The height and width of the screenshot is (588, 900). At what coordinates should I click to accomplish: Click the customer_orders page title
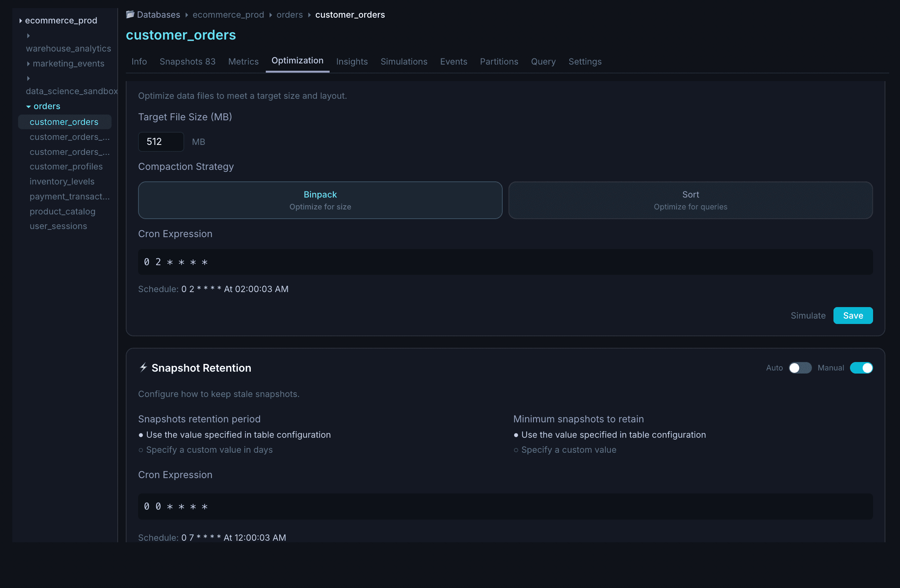pos(181,35)
